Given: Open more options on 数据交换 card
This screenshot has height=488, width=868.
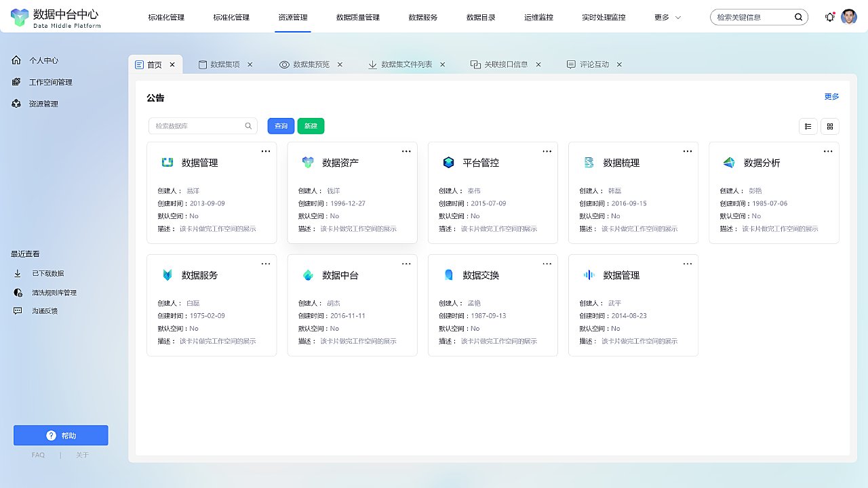Looking at the screenshot, I should coord(547,264).
